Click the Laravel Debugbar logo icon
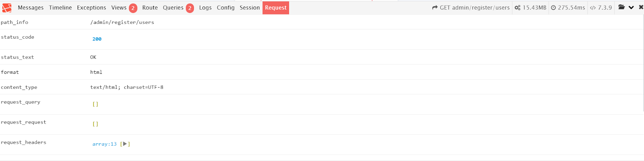Image resolution: width=644 pixels, height=161 pixels. pos(7,8)
